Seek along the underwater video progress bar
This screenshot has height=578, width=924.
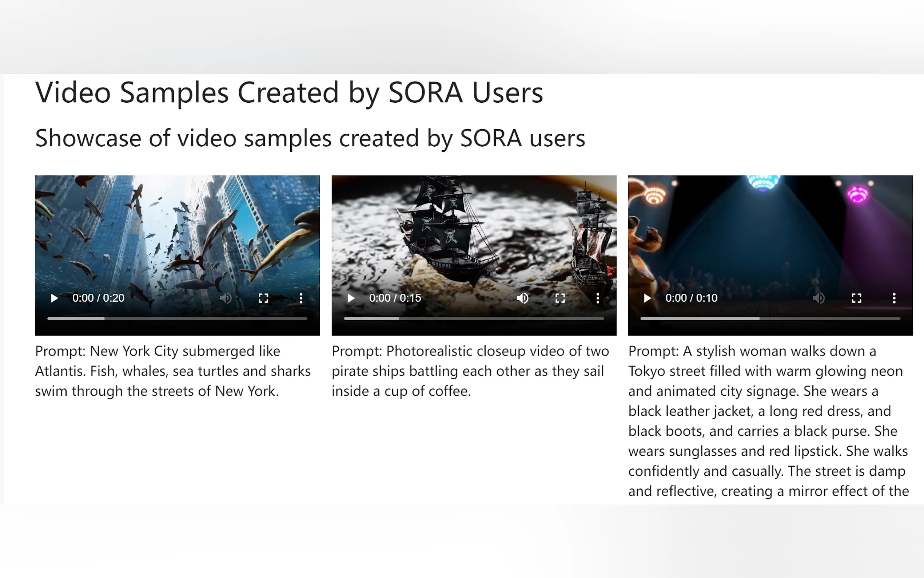click(177, 318)
